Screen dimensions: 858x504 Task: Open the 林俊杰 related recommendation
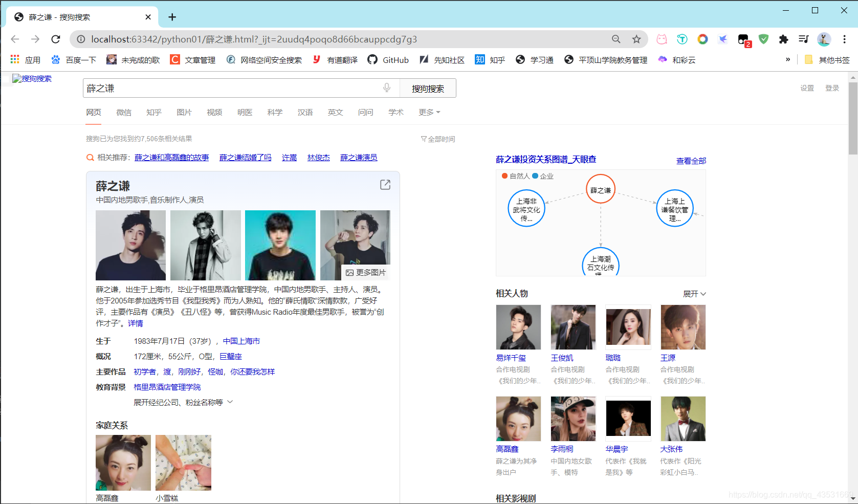point(319,158)
